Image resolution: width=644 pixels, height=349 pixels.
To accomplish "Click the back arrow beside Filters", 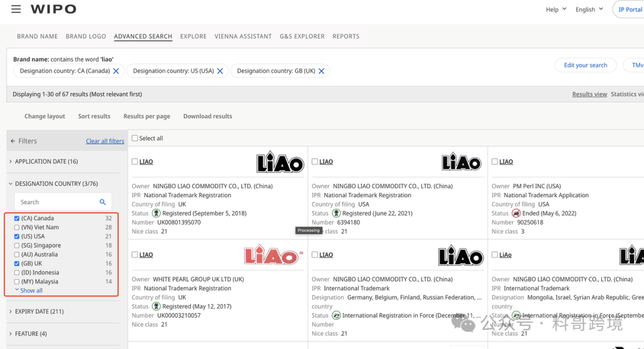I will point(13,141).
